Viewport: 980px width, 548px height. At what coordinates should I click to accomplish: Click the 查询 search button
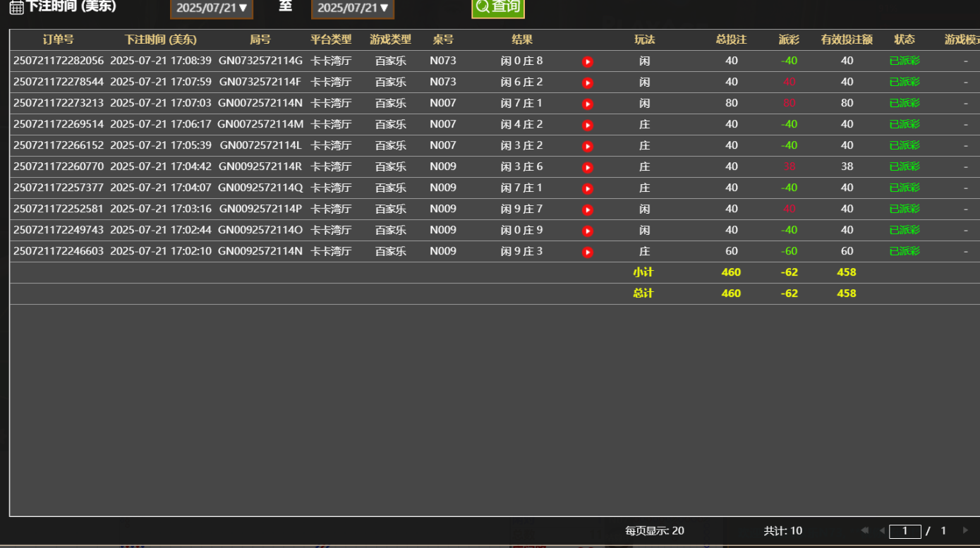click(x=497, y=8)
